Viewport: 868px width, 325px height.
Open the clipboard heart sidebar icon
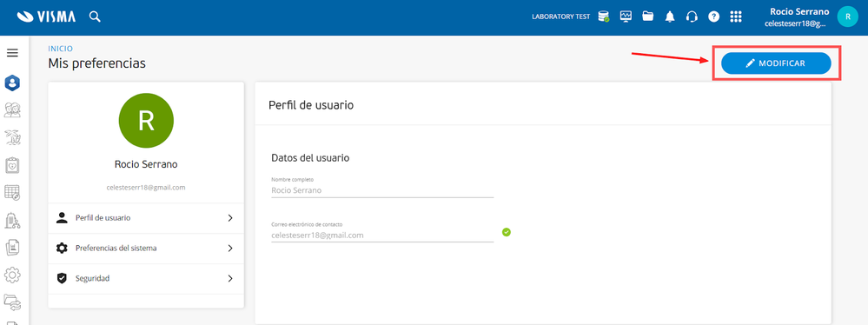pos(12,165)
